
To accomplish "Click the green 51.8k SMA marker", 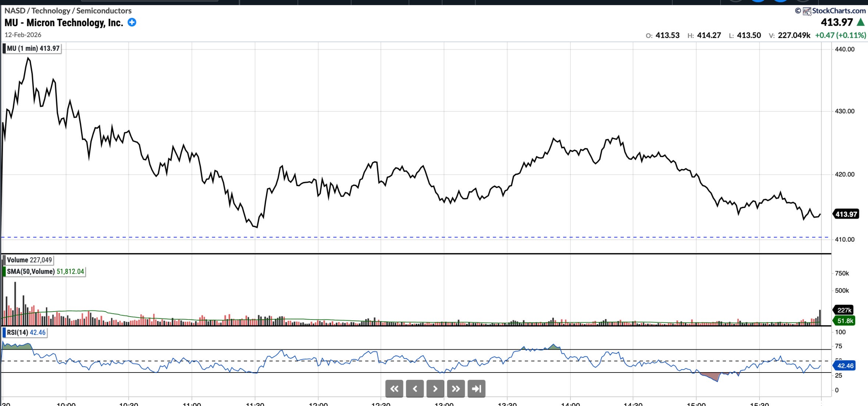I will coord(844,321).
